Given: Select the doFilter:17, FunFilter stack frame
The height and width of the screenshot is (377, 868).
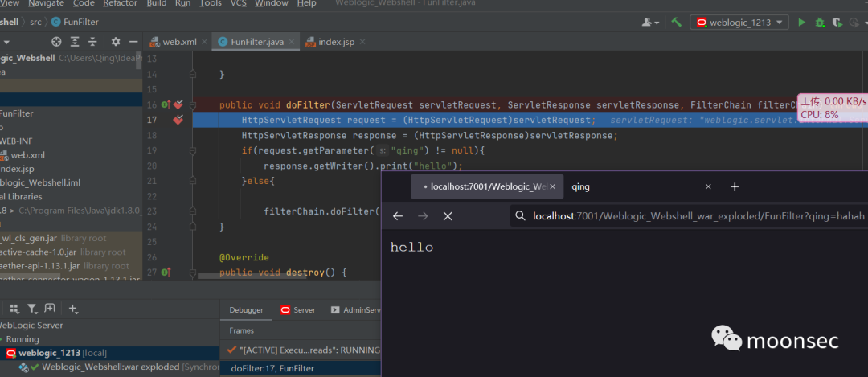Looking at the screenshot, I should tap(301, 368).
